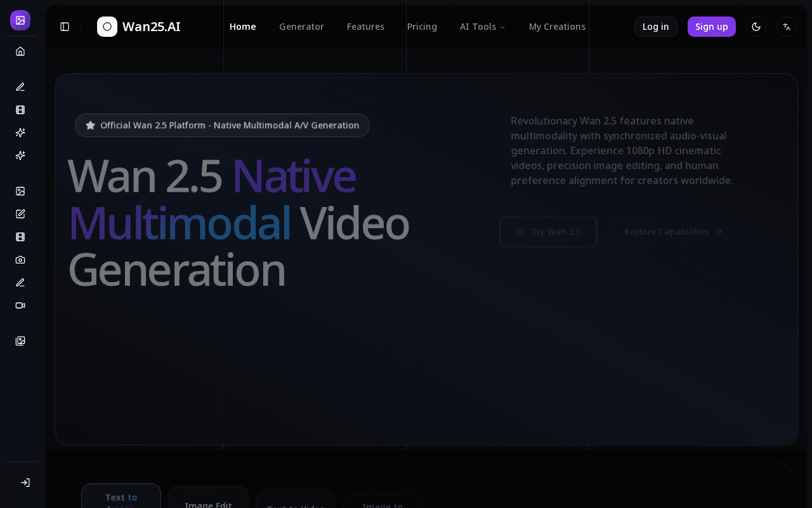Click the Explore Capabilities link

pos(673,232)
